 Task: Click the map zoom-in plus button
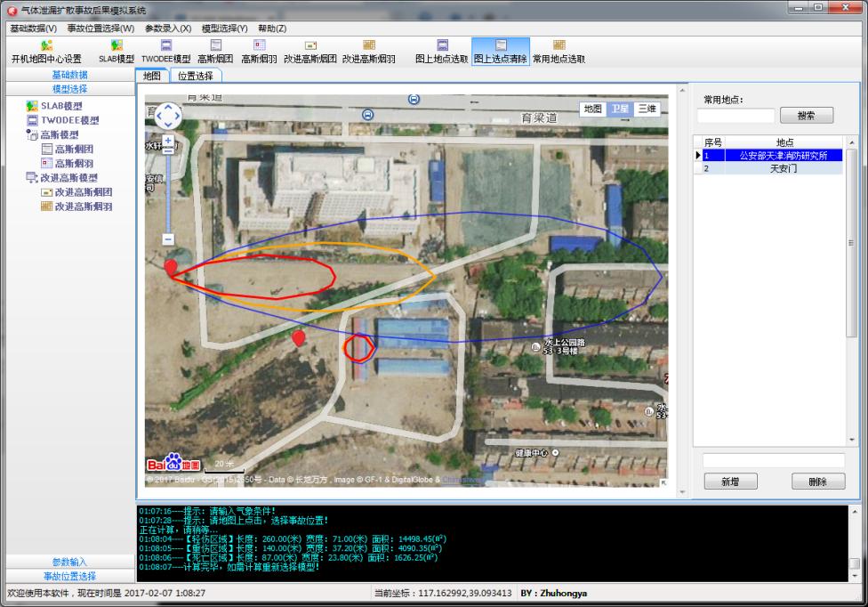[168, 141]
